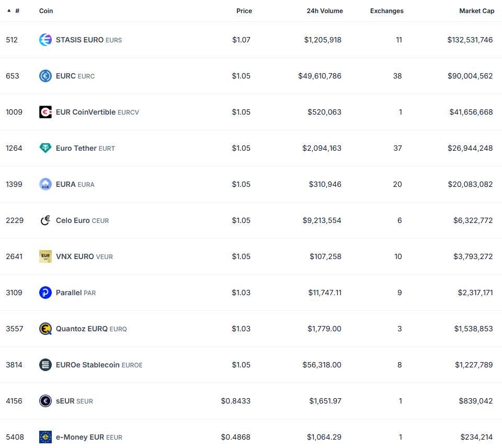The width and height of the screenshot is (502, 448).
Task: Select market cap $26,944,248
Action: [x=470, y=148]
